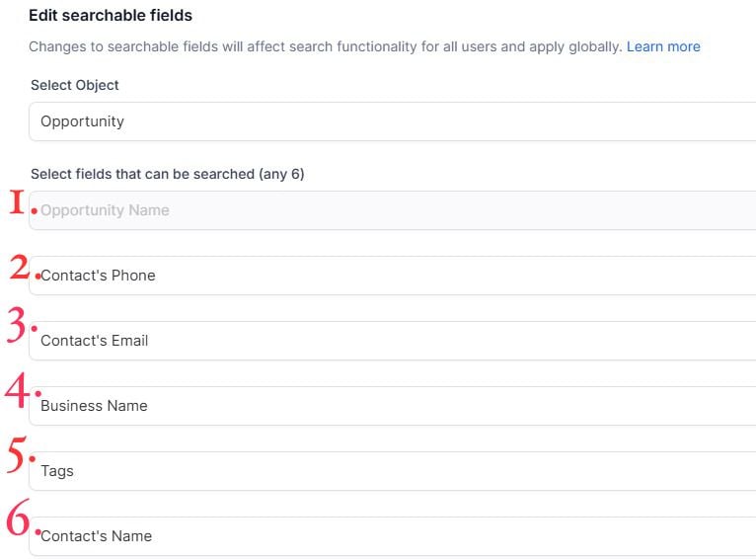This screenshot has width=756, height=559.
Task: Click the red numeral 6 annotation
Action: coord(18,520)
